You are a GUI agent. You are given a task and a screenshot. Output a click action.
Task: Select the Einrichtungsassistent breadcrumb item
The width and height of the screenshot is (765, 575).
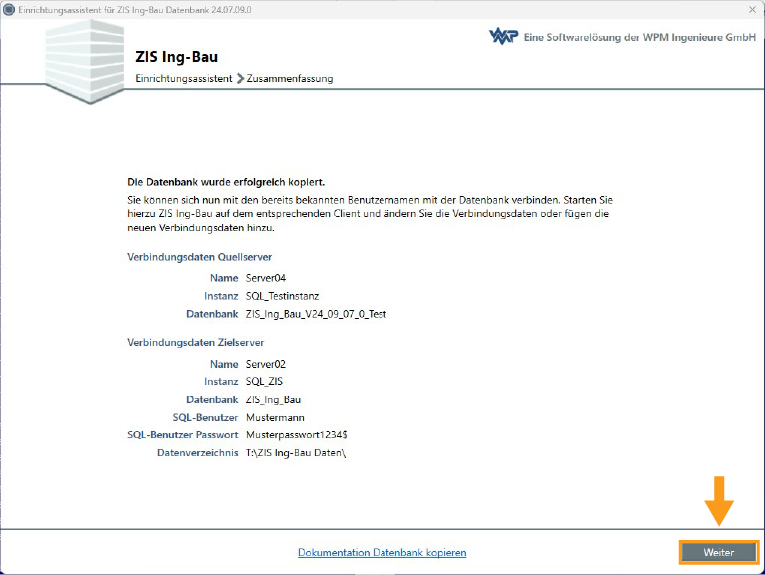[x=183, y=78]
